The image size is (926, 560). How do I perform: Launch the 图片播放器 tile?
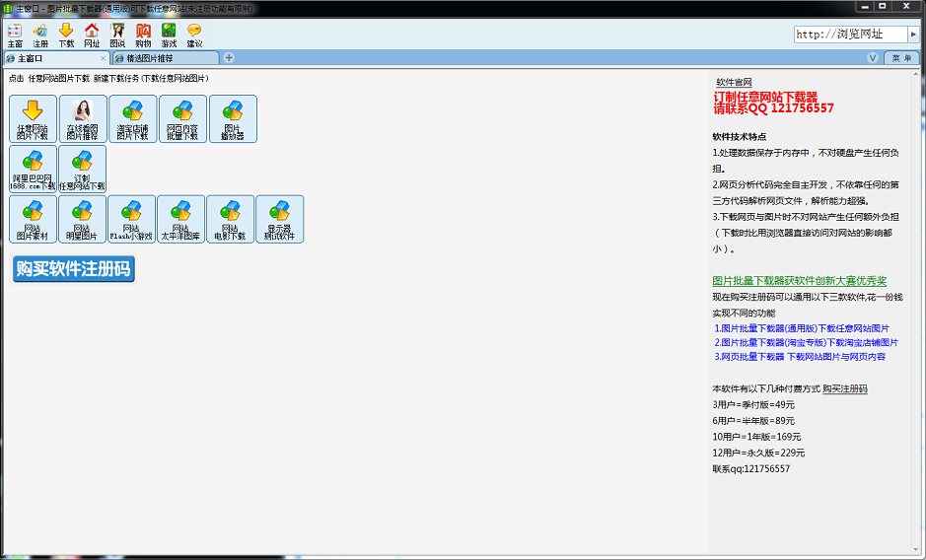point(234,118)
